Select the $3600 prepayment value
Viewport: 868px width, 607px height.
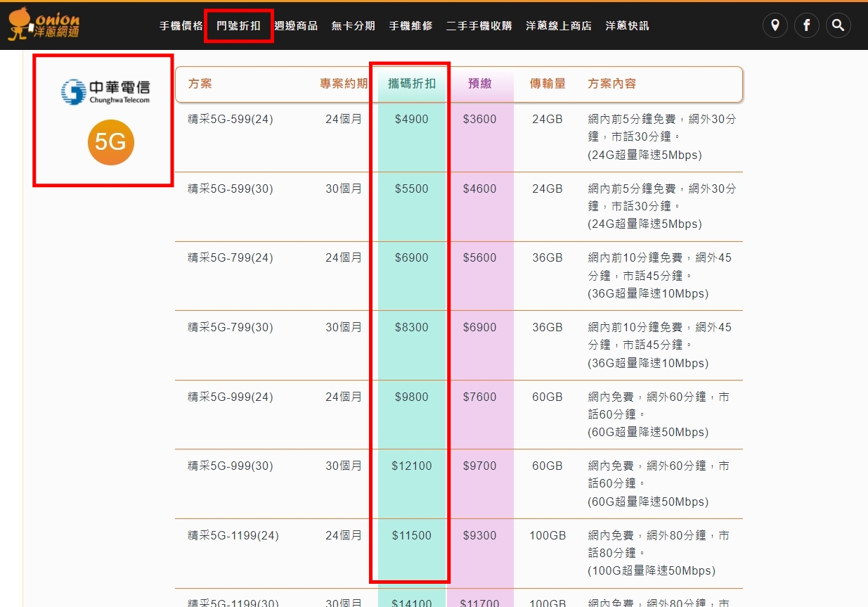pos(480,120)
